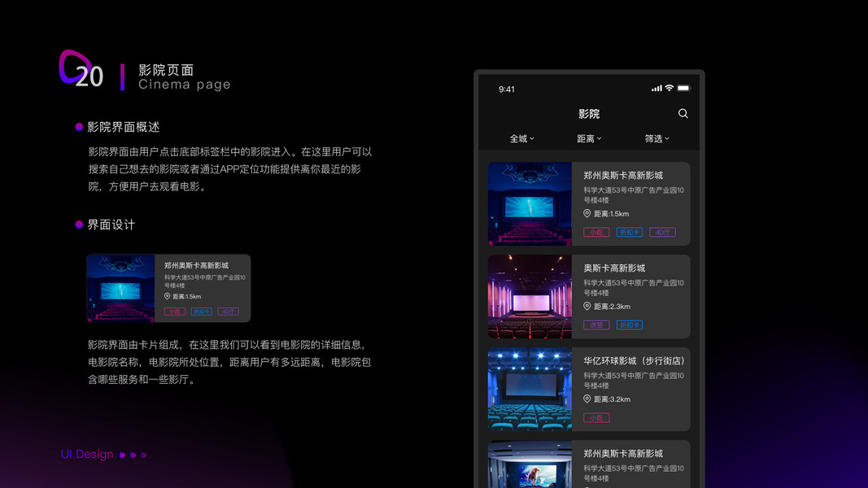868x488 pixels.
Task: Open the lion-screen thumbnail on the last phone card
Action: tap(530, 464)
